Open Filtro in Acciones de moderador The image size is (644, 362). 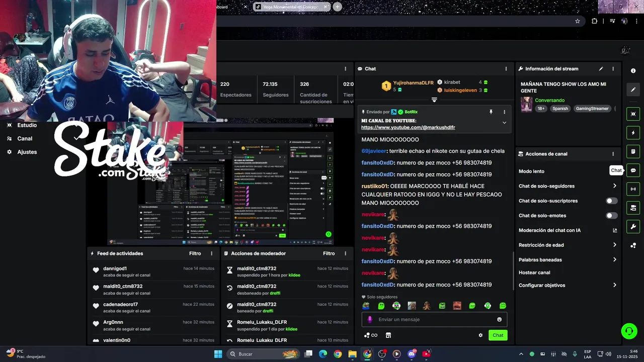point(329,253)
